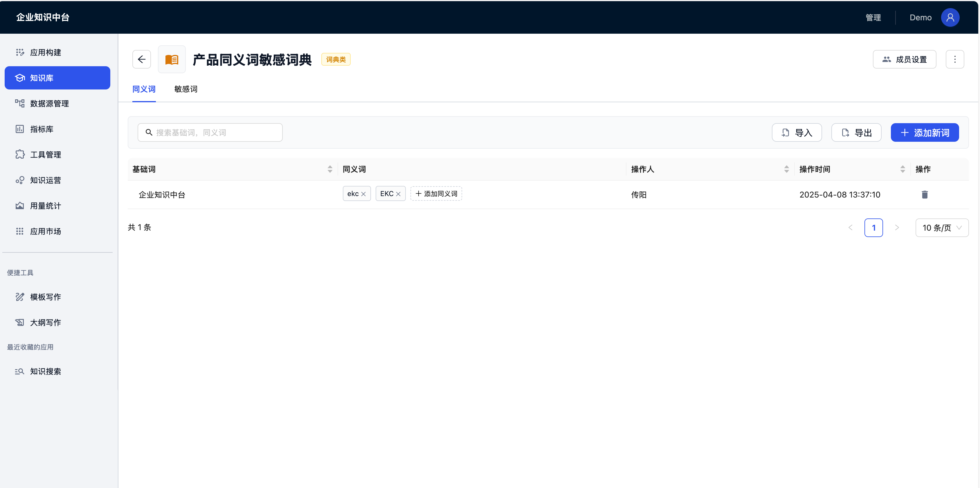Click the back arrow button

142,59
